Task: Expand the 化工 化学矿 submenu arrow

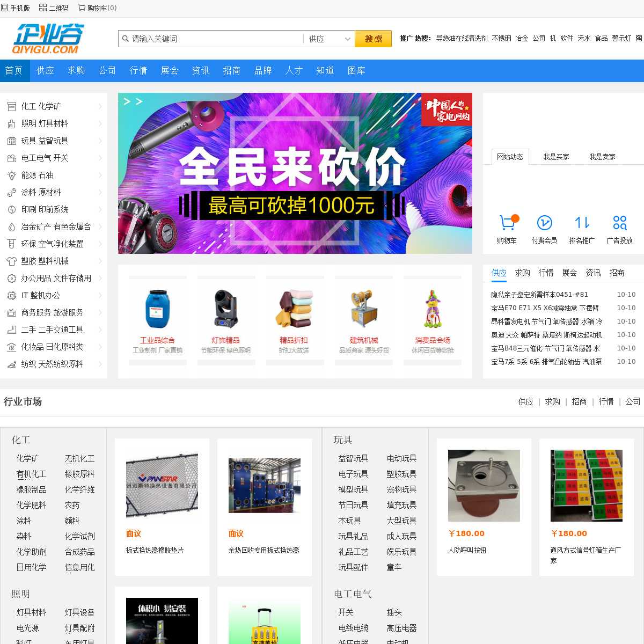Action: click(x=100, y=106)
